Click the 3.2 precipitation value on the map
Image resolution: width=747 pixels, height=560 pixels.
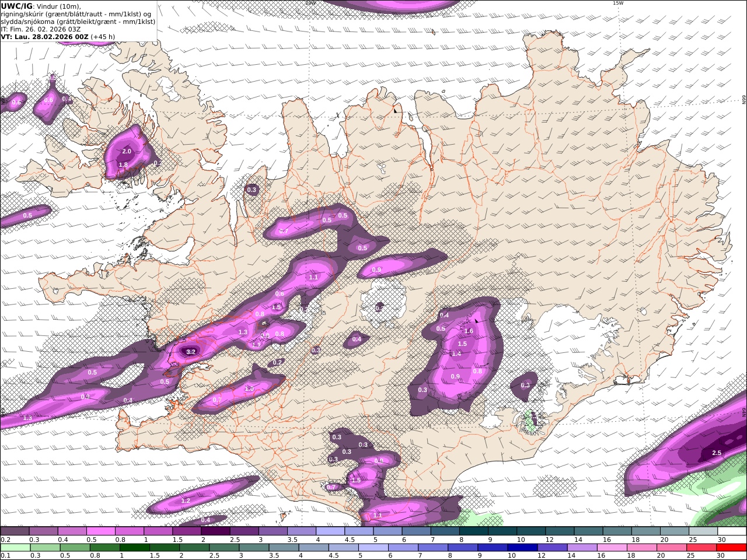point(190,352)
